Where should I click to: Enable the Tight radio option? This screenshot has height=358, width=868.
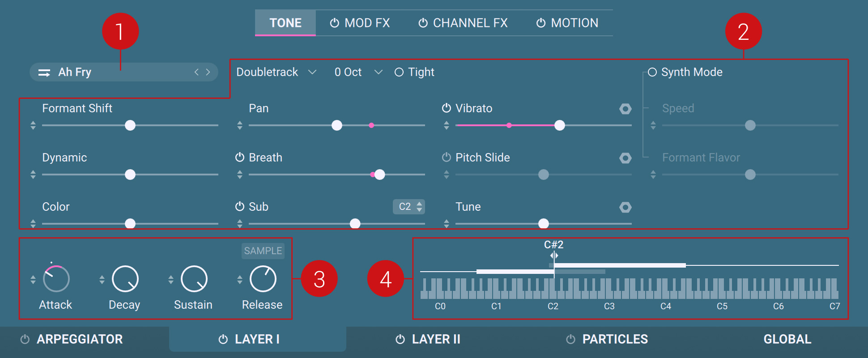pos(399,72)
